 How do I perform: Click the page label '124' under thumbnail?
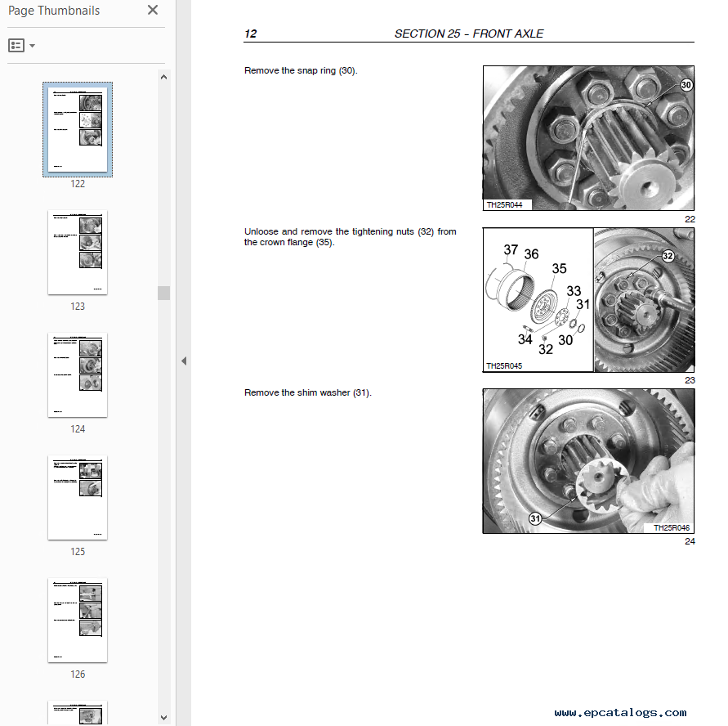[x=78, y=429]
